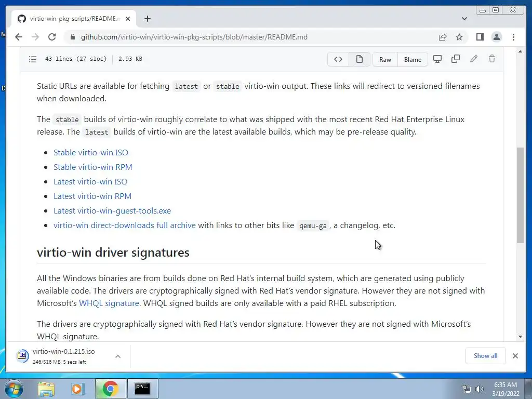This screenshot has width=532, height=399.
Task: Open virtio-win direct-downloads full archive link
Action: (125, 225)
